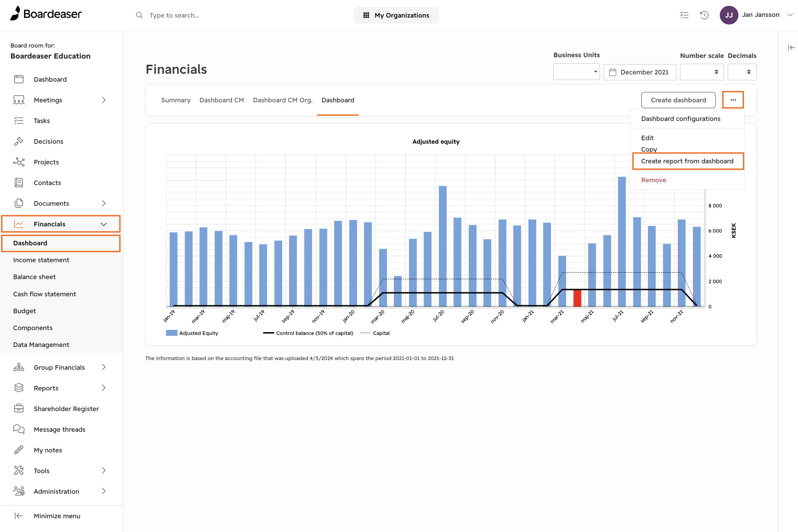Click the Administration users icon
This screenshot has width=798, height=532.
(x=19, y=491)
